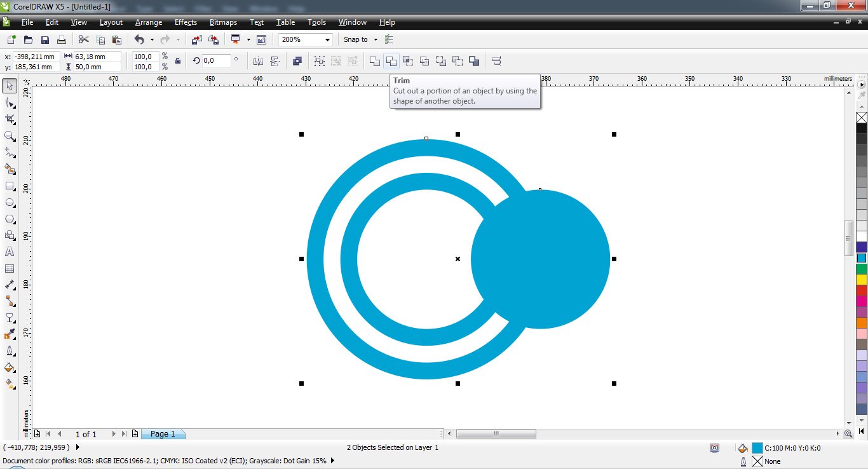
Task: Open the color palette flyout arrow
Action: pyautogui.click(x=862, y=85)
